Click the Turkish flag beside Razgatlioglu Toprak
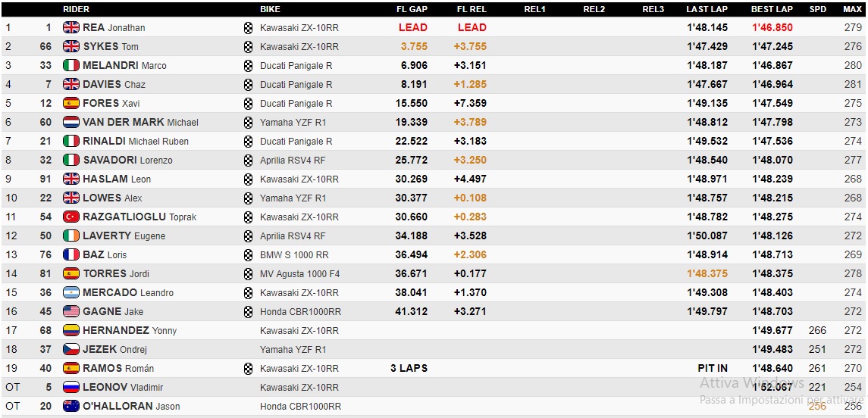The image size is (868, 418). click(71, 217)
